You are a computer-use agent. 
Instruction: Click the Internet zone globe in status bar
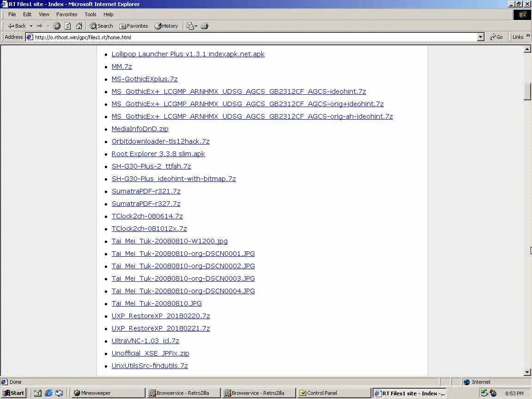pos(466,382)
